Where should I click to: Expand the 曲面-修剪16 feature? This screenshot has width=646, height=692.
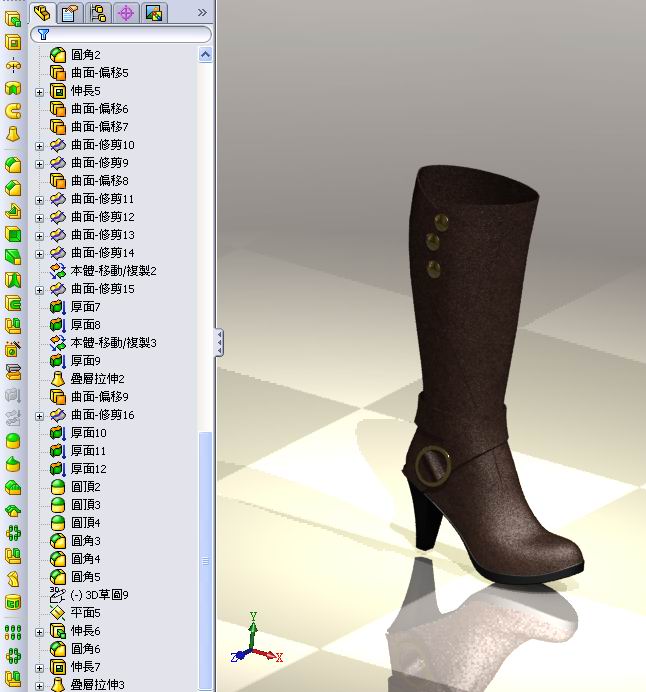(x=39, y=416)
